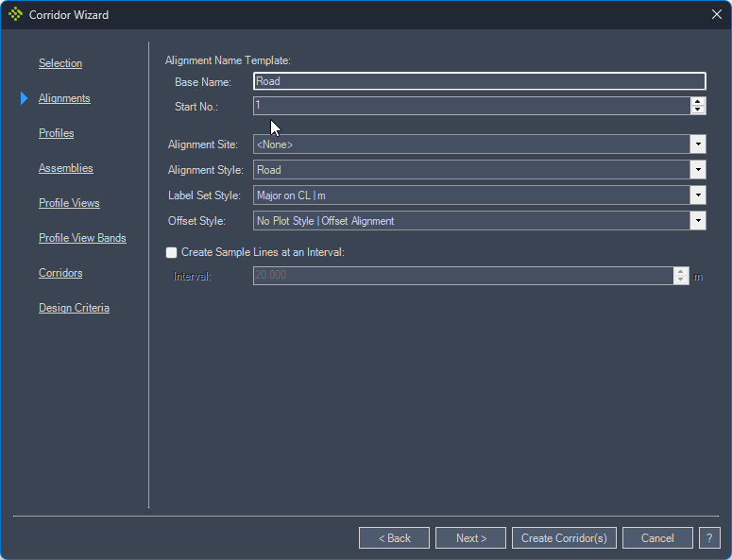
Task: Go to the Alignments step
Action: (64, 98)
